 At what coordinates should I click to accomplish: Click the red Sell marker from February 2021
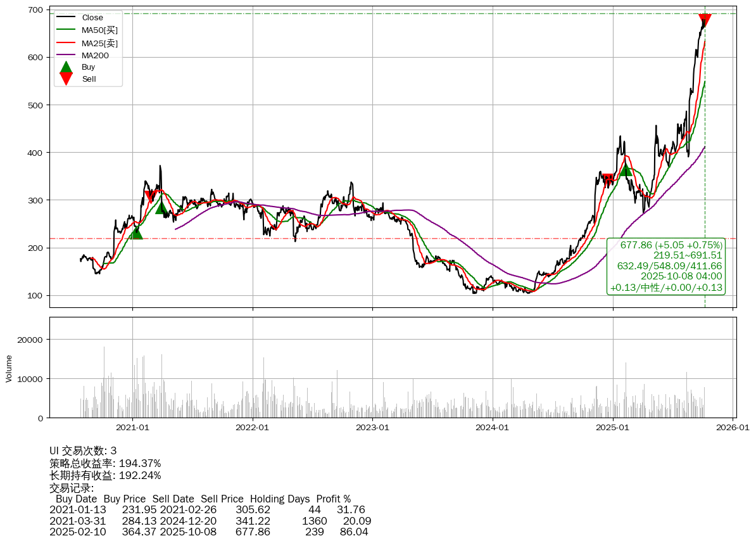click(x=150, y=196)
